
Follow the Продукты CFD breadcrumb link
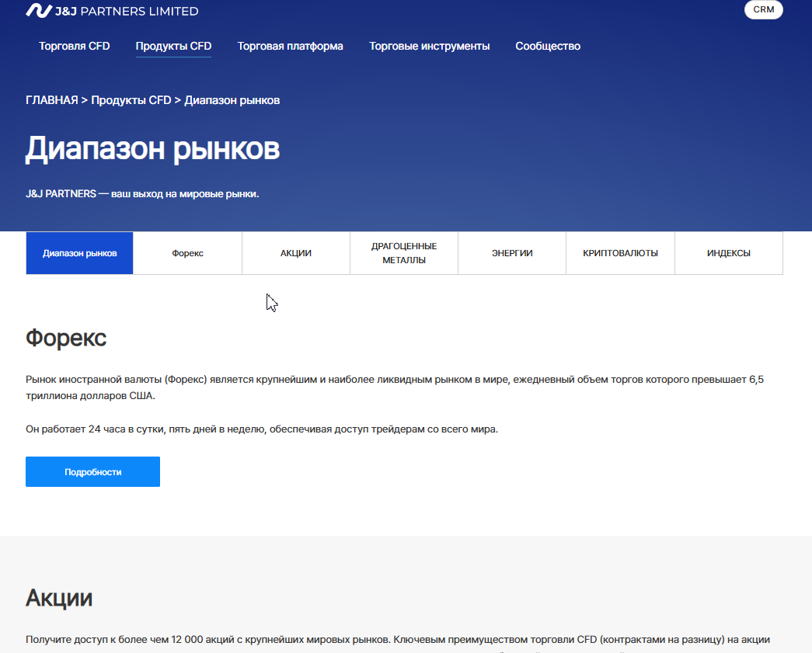click(131, 100)
